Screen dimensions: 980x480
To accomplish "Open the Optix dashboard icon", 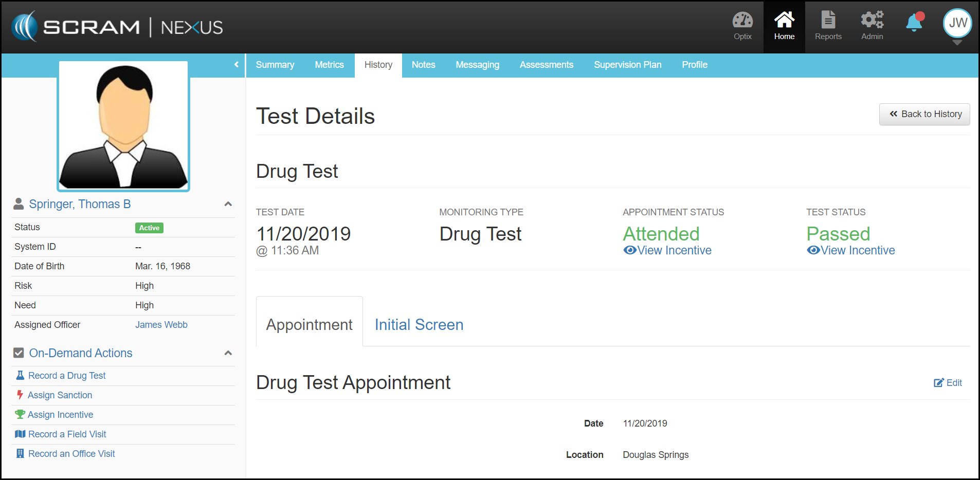I will pos(742,21).
